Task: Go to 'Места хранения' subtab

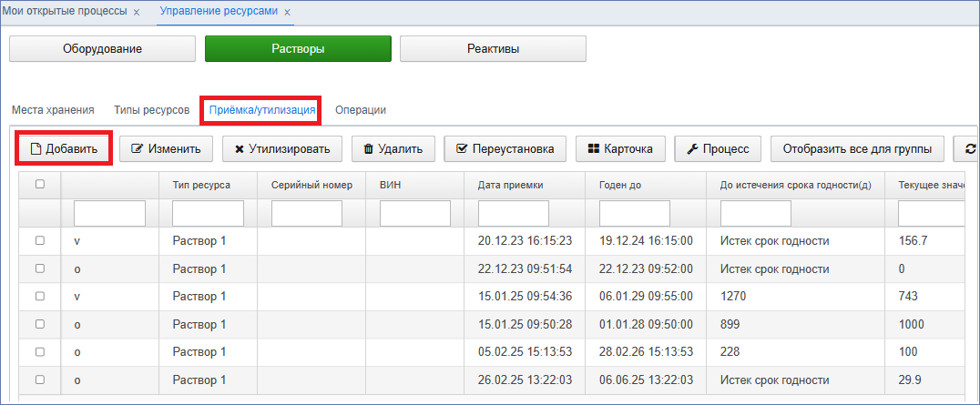Action: (x=53, y=110)
